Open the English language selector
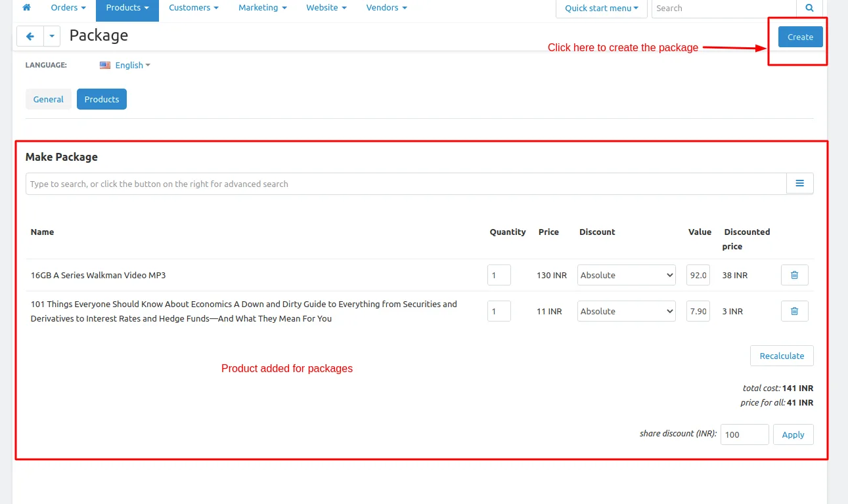848x504 pixels. coord(133,65)
